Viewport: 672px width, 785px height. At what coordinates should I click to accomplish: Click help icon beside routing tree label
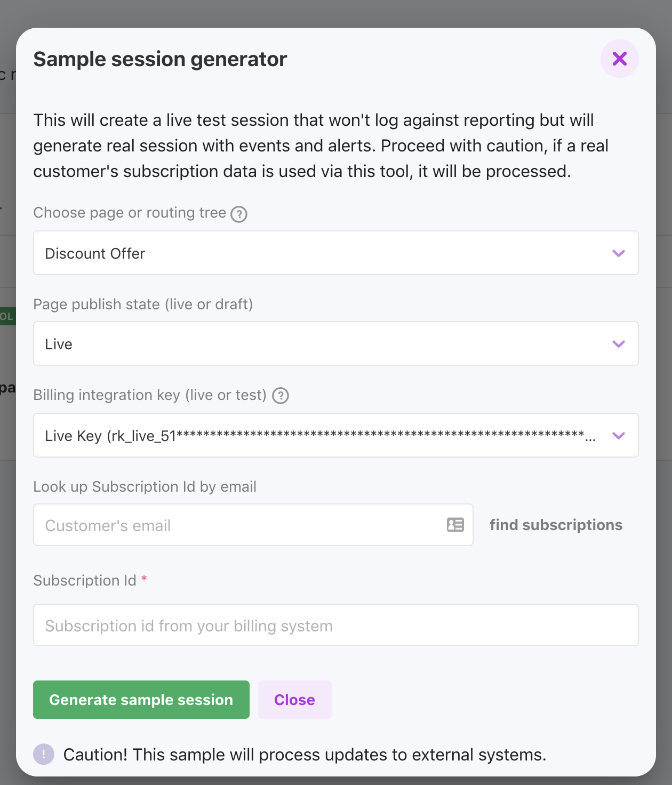(239, 214)
